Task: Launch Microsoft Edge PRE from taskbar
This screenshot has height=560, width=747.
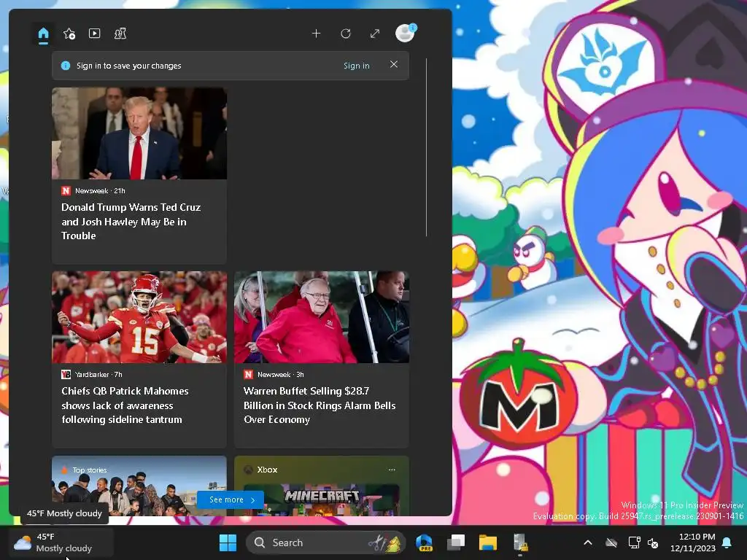Action: (x=424, y=542)
